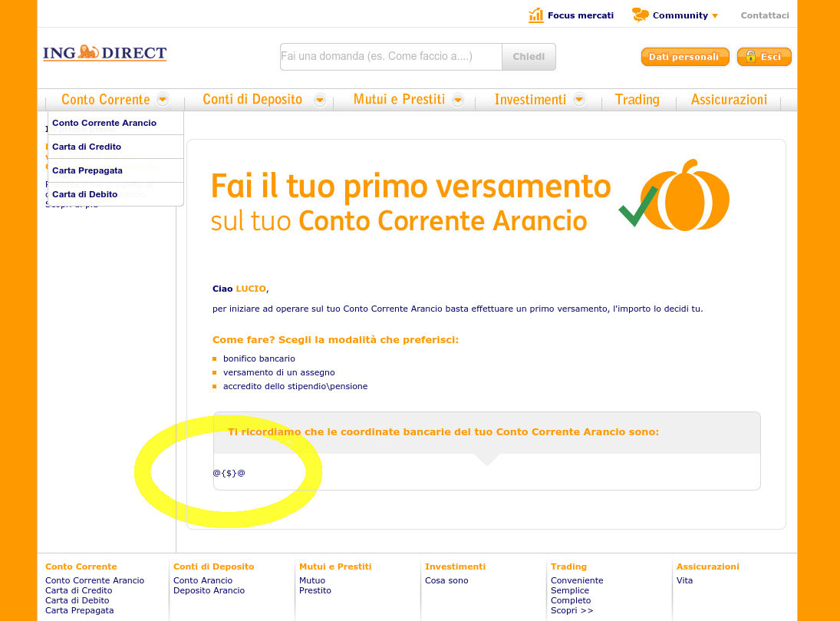The width and height of the screenshot is (840, 621).
Task: Open footer link Carta di Credito
Action: [x=79, y=590]
